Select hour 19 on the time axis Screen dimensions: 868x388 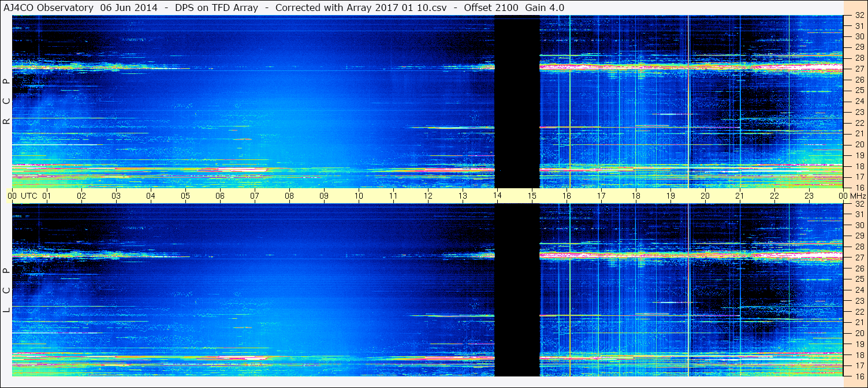pos(670,196)
